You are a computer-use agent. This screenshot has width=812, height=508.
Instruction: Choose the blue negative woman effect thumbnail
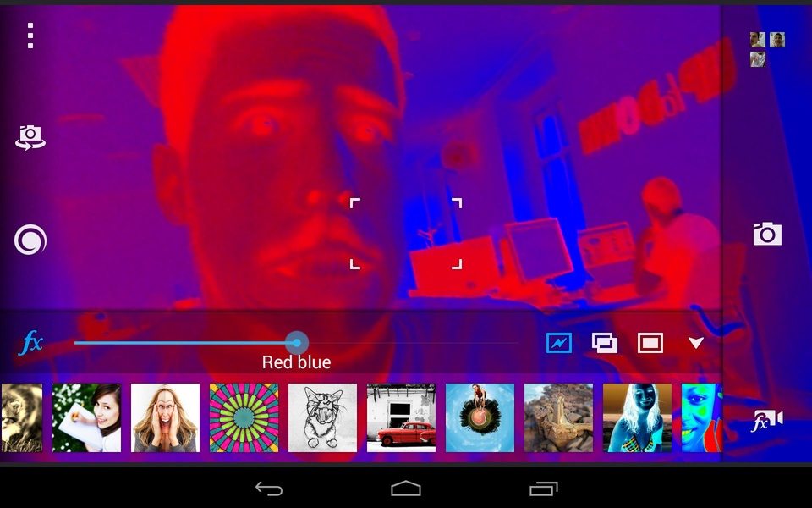pyautogui.click(x=638, y=417)
